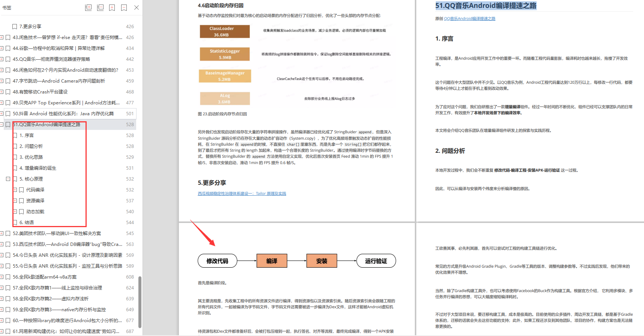Click page number 687 in the bookmark list
Screen dimensions: 644x336
click(130, 331)
